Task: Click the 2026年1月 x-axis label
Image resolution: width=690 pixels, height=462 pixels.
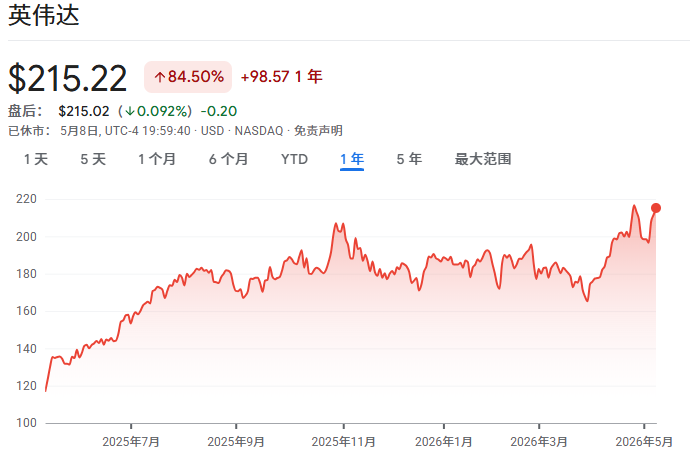Action: [444, 441]
